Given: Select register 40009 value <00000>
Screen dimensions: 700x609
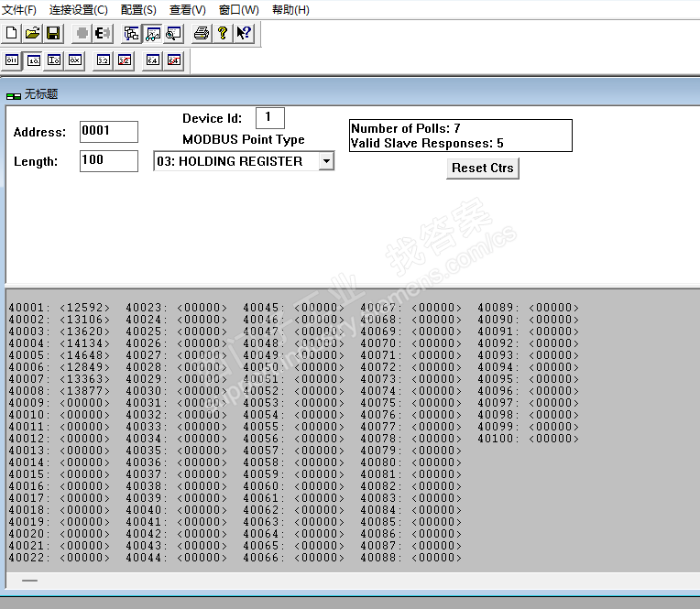Looking at the screenshot, I should pyautogui.click(x=85, y=403).
